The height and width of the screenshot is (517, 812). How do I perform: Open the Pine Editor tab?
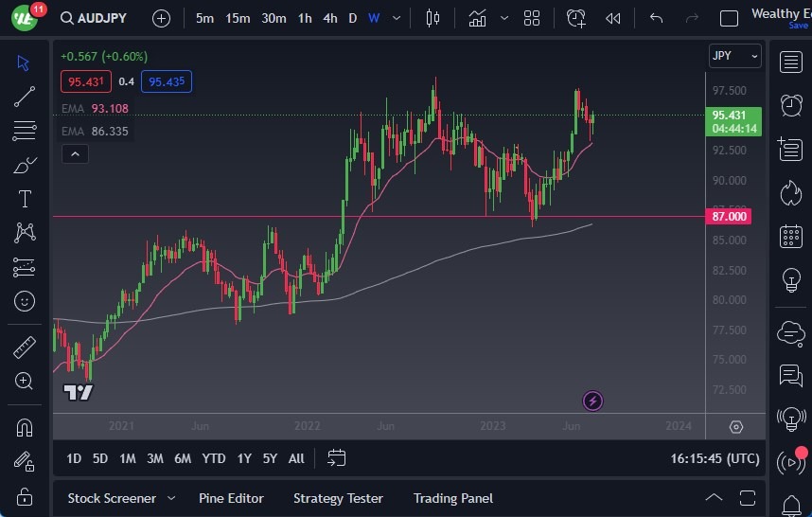(231, 498)
